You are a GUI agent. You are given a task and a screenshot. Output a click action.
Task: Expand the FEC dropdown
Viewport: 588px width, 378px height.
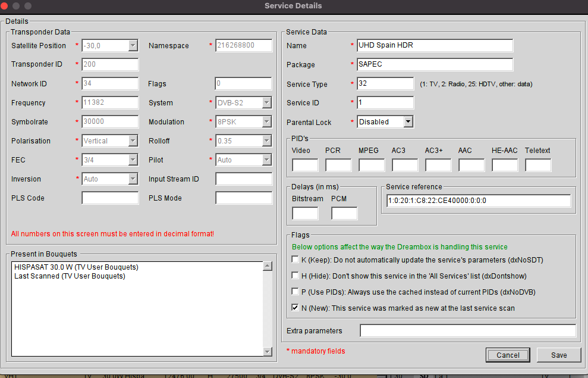click(x=133, y=160)
